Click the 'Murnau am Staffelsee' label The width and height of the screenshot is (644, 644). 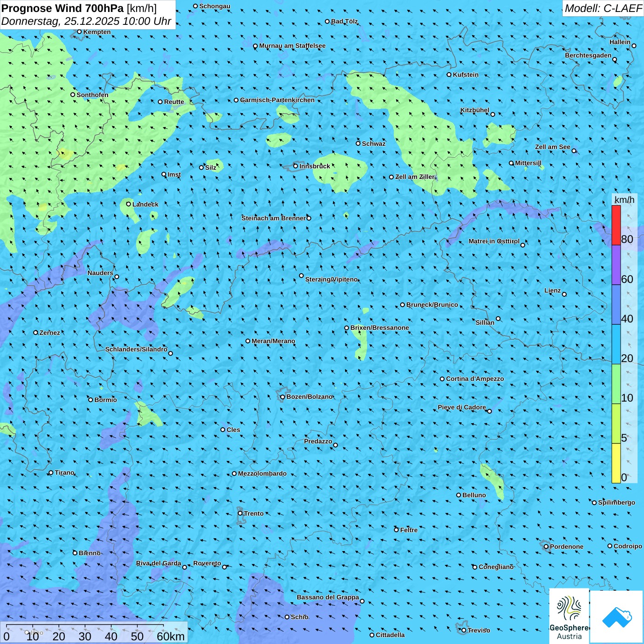coord(292,46)
